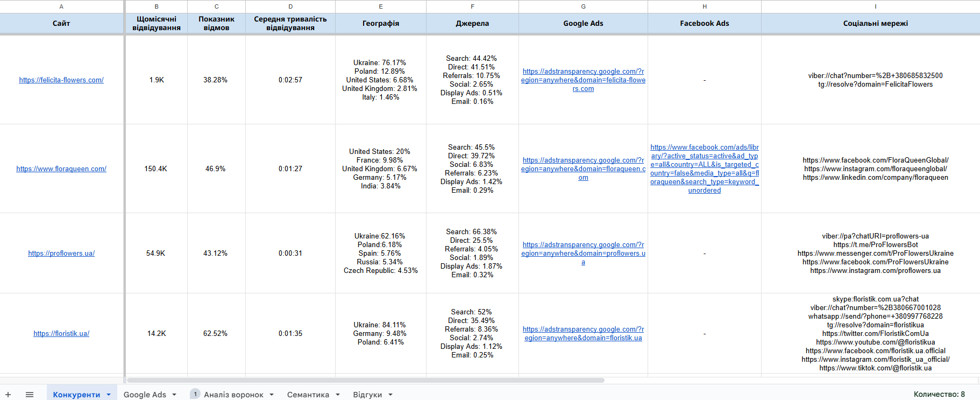Select geography cell starting Ukraine: 76.17%

[x=381, y=80]
